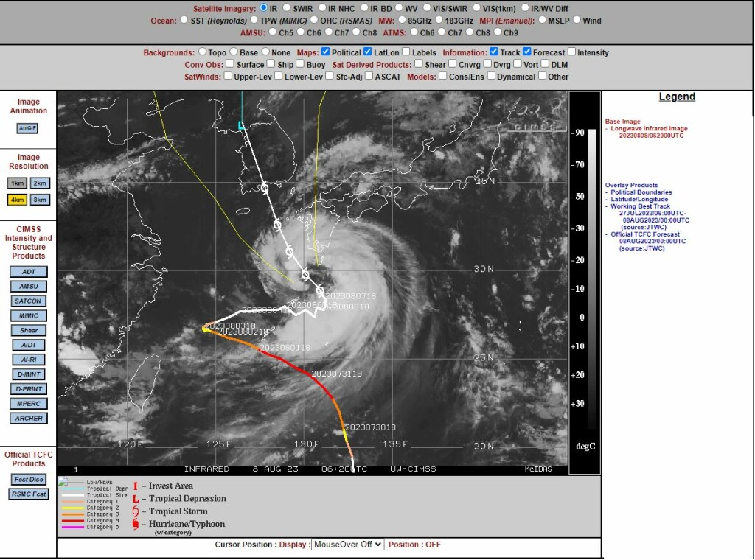The width and height of the screenshot is (755, 560).
Task: Enable the Labels map checkbox
Action: point(406,52)
